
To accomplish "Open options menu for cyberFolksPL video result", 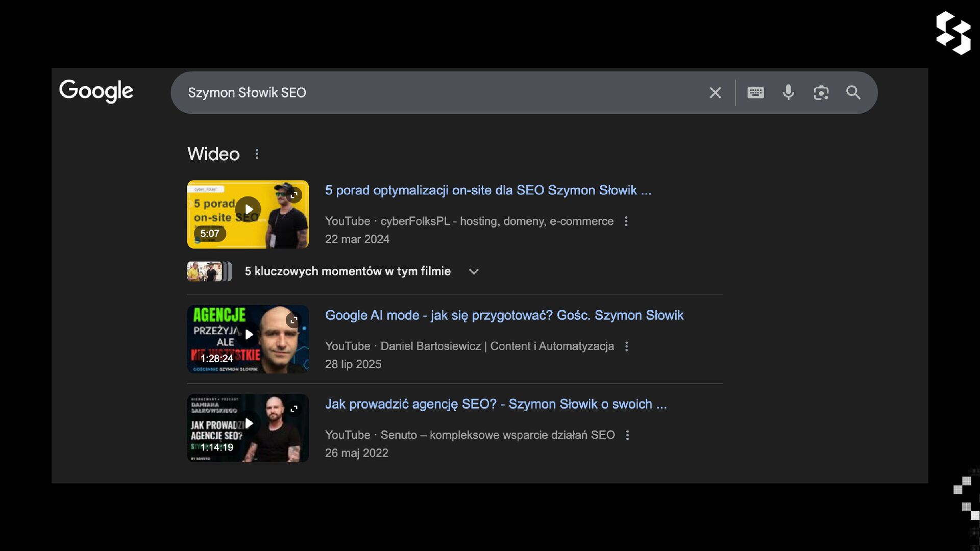I will click(626, 221).
